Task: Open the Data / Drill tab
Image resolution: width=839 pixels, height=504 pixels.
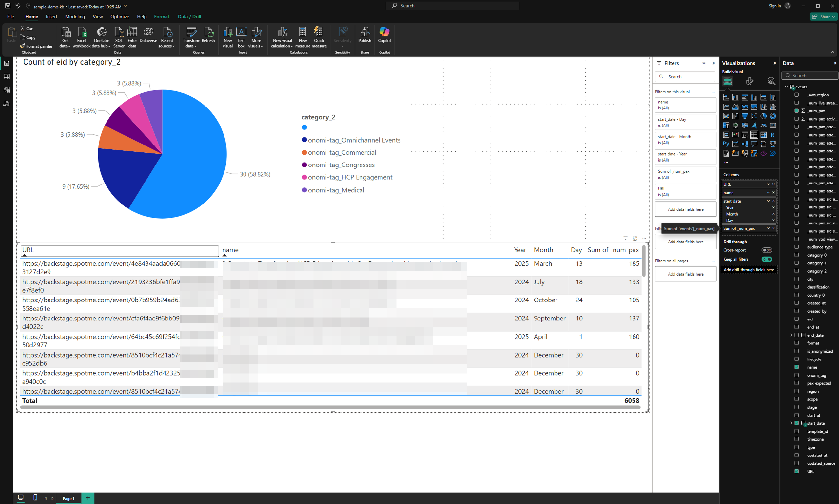Action: point(189,17)
